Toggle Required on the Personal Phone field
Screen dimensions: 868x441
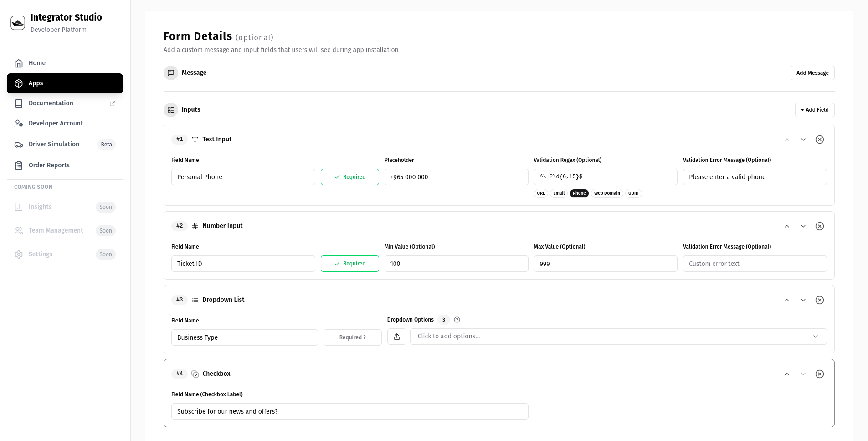click(349, 176)
